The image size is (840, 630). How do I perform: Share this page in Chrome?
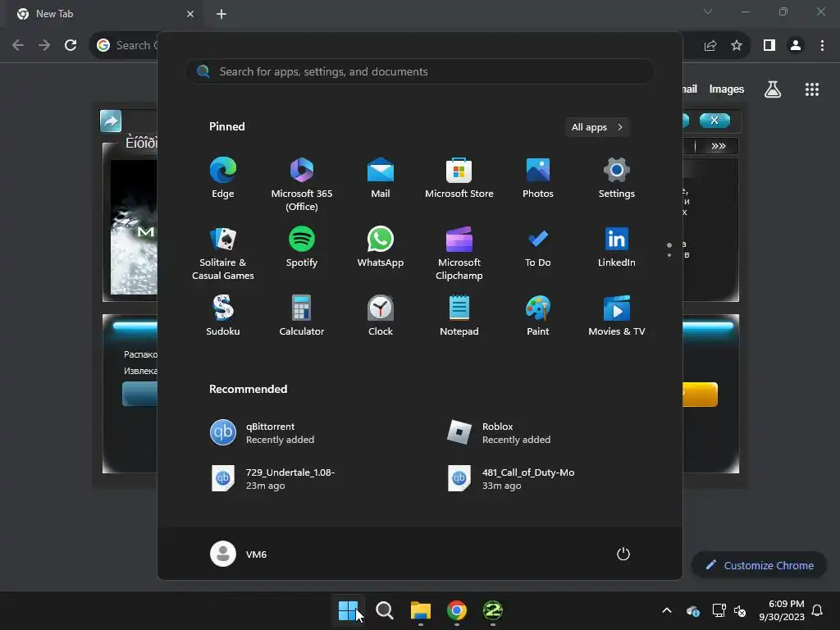710,46
